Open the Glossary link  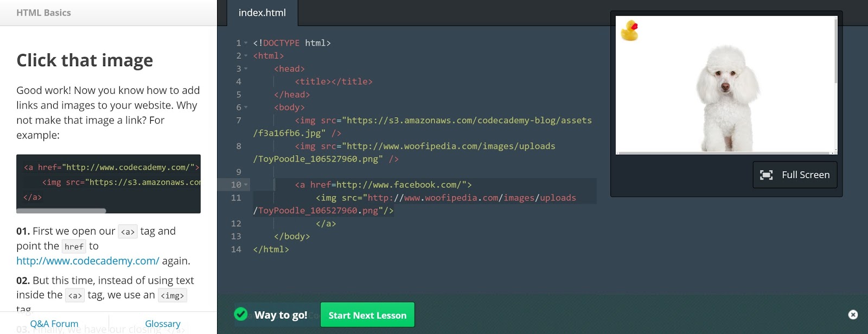coord(163,324)
